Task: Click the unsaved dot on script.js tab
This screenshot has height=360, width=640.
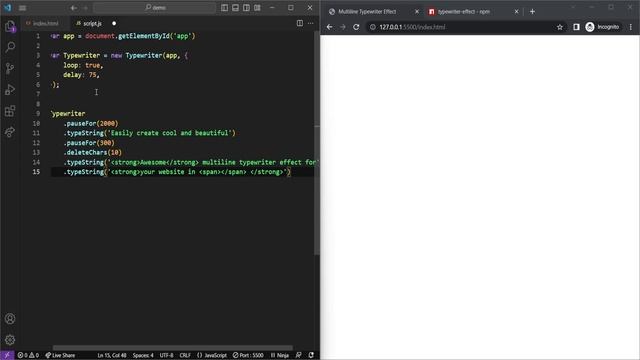Action: 114,23
